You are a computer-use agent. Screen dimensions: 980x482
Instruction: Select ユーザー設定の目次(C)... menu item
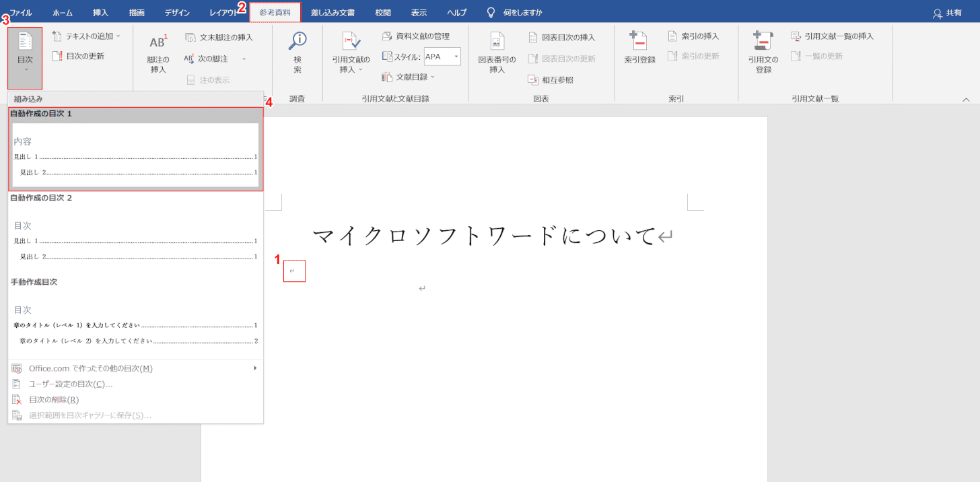coord(136,384)
